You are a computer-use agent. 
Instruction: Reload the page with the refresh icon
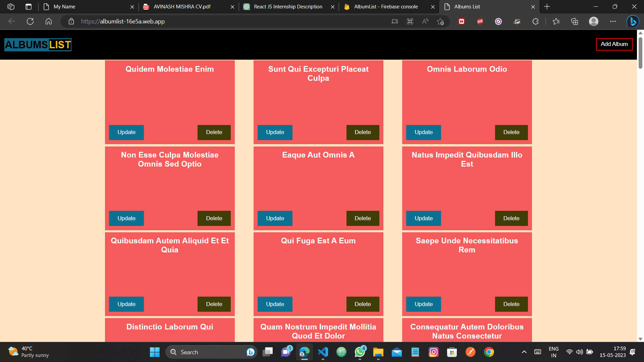pyautogui.click(x=30, y=21)
